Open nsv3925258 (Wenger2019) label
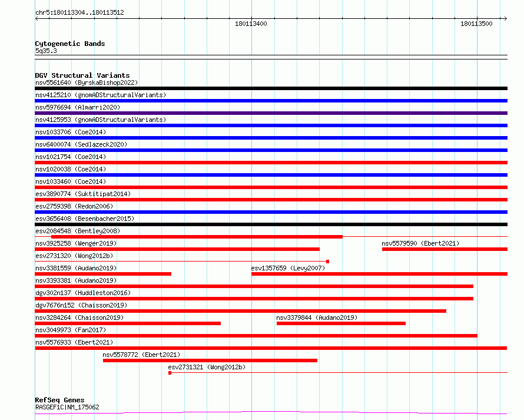 tap(76, 243)
